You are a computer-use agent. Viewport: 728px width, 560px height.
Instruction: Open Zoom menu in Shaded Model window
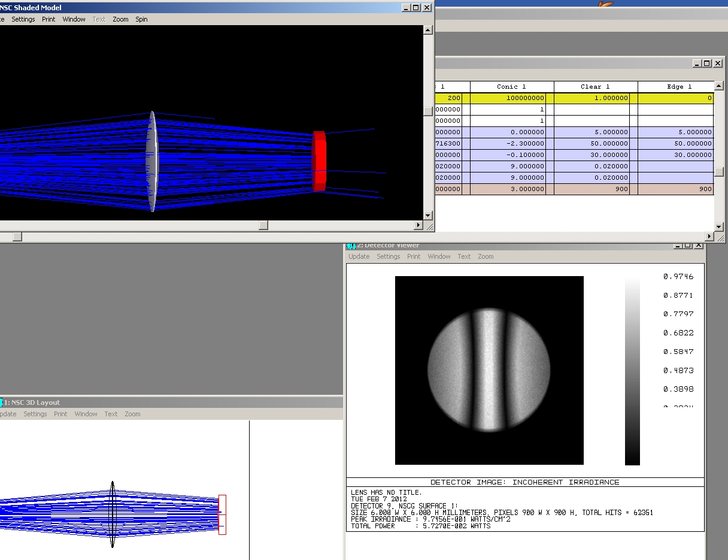tap(120, 19)
